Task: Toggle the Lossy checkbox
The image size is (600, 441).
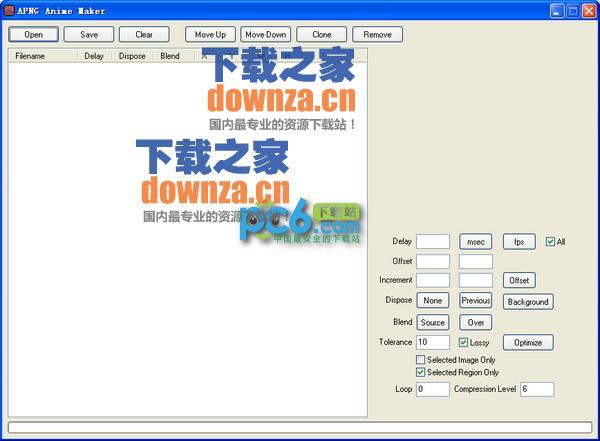Action: 463,342
